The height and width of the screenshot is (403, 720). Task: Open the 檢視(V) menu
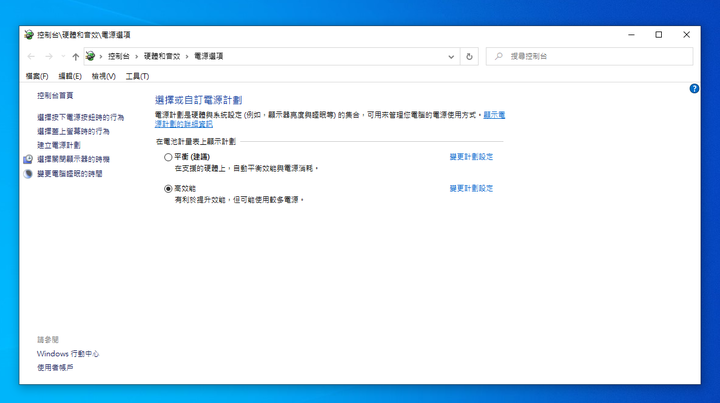click(103, 76)
